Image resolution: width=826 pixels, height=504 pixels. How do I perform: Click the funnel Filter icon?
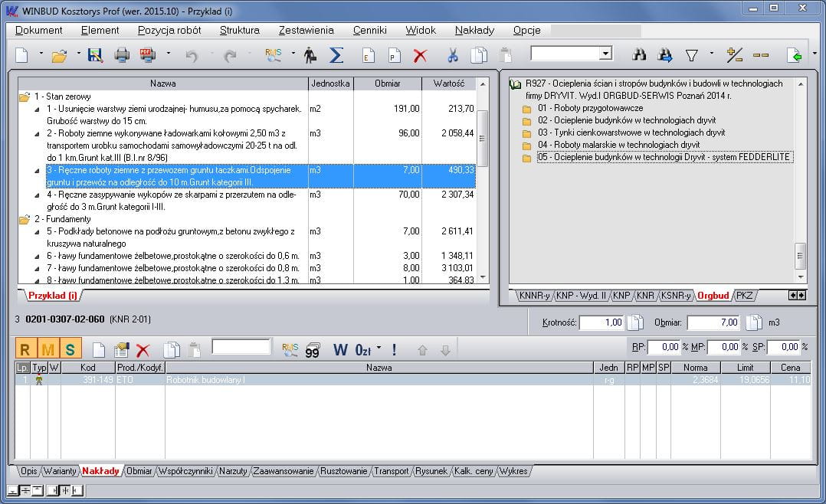(x=691, y=55)
